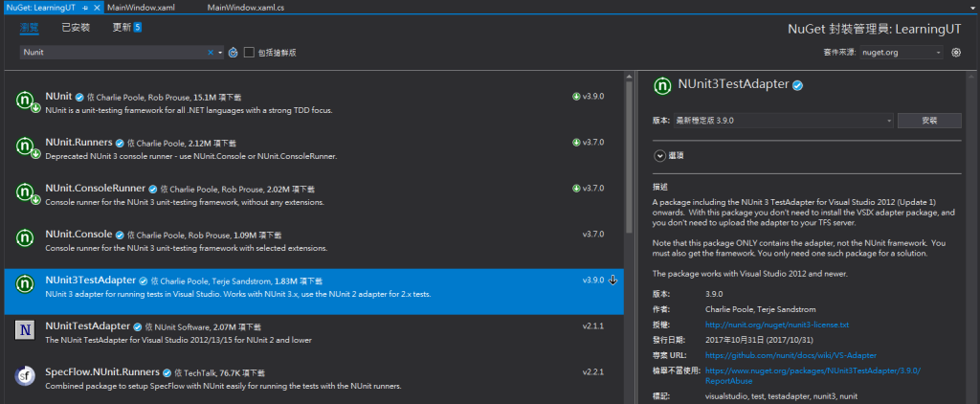
Task: Open the MainWindow.xaml document tab
Action: point(142,8)
